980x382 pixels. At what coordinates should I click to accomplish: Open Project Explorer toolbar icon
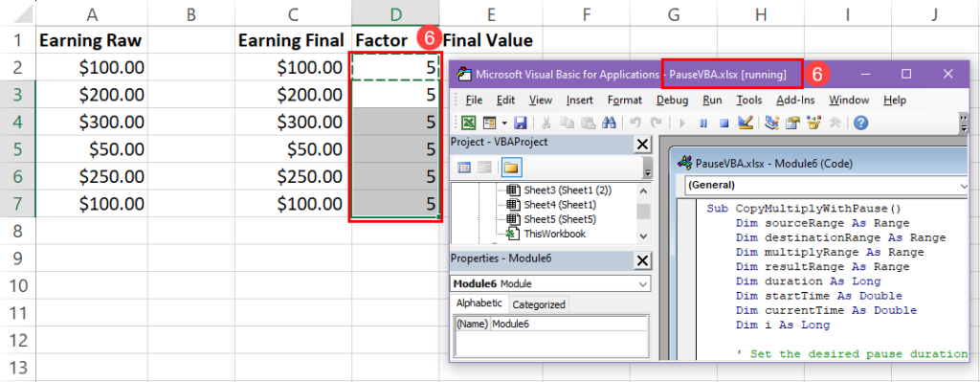tap(772, 123)
